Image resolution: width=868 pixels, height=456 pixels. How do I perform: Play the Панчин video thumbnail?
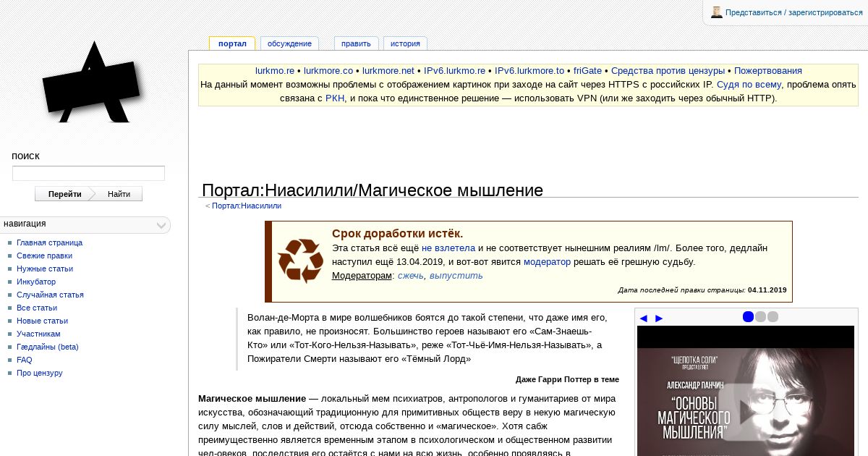click(746, 412)
